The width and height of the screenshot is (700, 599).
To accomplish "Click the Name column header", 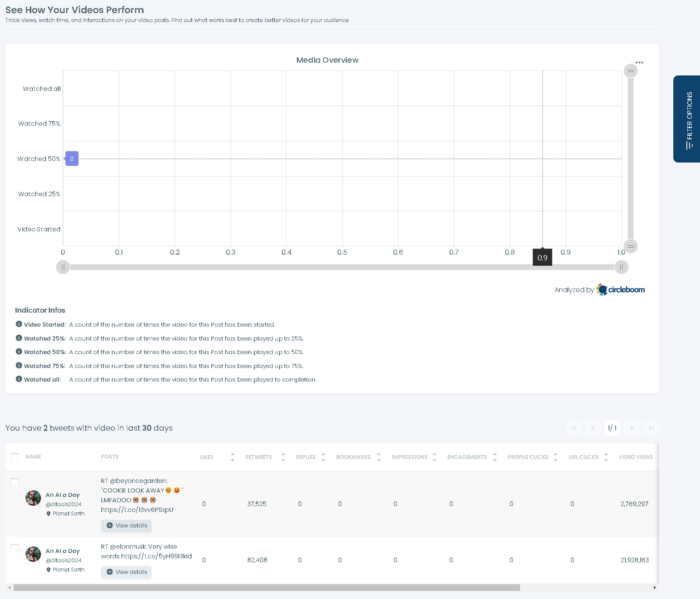I will (x=33, y=457).
